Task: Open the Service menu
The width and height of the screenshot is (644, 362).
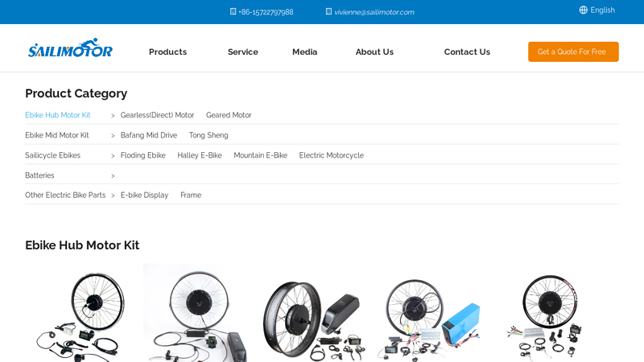Action: point(243,51)
